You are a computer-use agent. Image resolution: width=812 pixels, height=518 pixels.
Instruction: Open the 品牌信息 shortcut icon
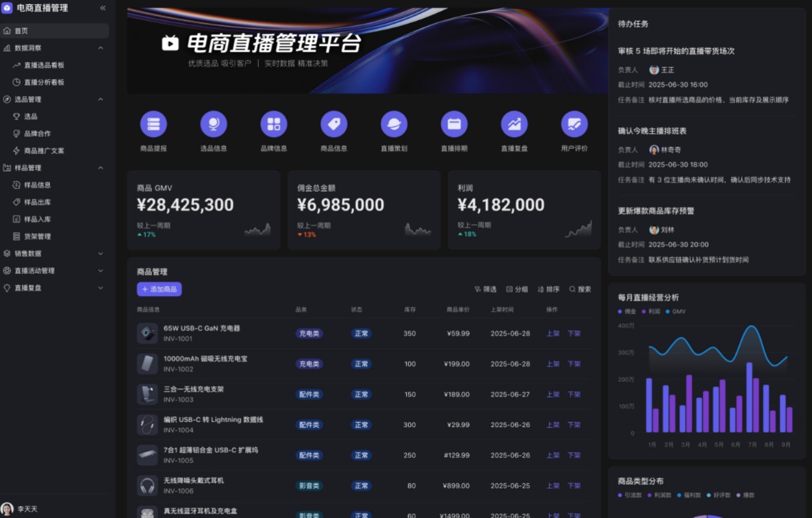[273, 124]
